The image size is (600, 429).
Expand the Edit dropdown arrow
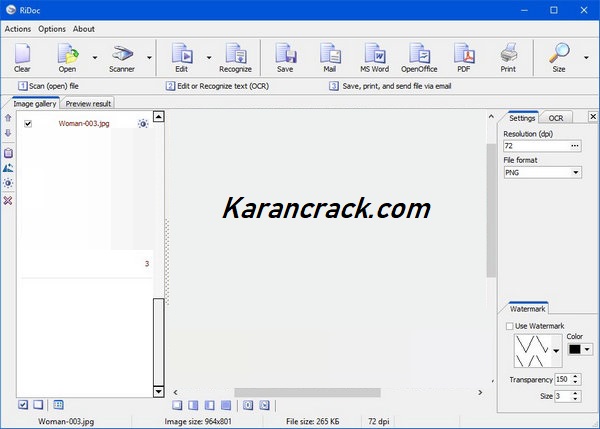[209, 58]
